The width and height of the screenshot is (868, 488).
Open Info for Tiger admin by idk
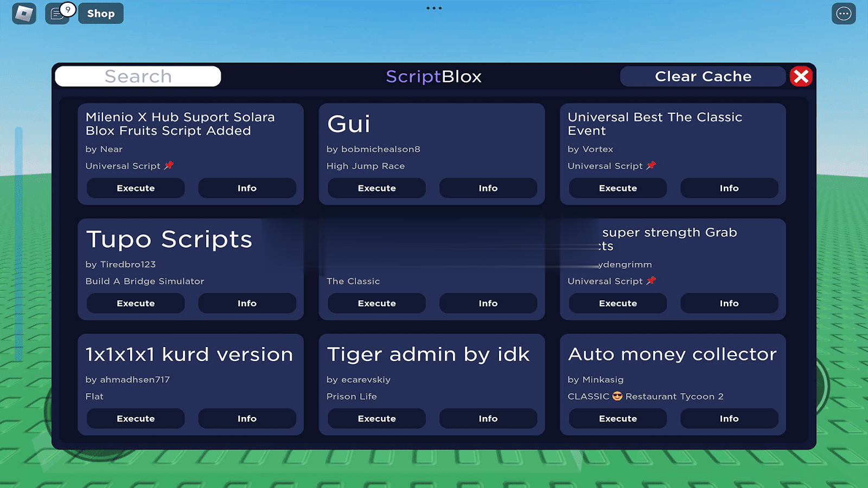pyautogui.click(x=488, y=419)
